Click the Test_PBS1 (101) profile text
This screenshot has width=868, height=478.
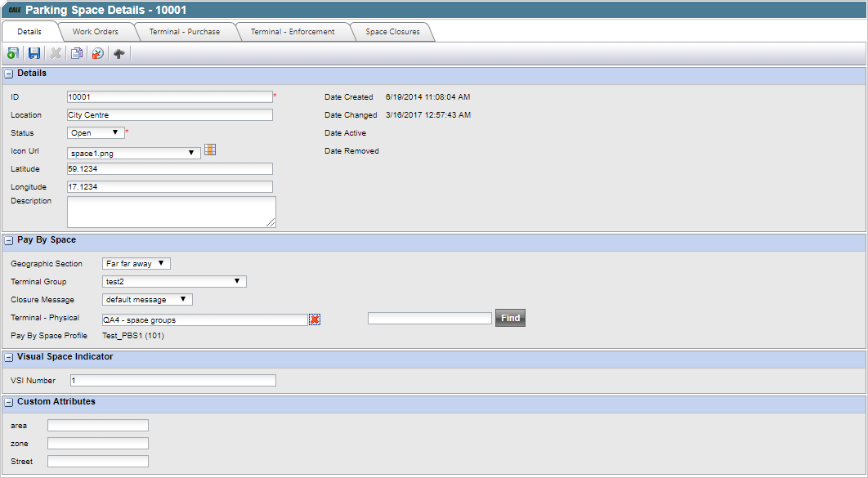click(x=133, y=335)
